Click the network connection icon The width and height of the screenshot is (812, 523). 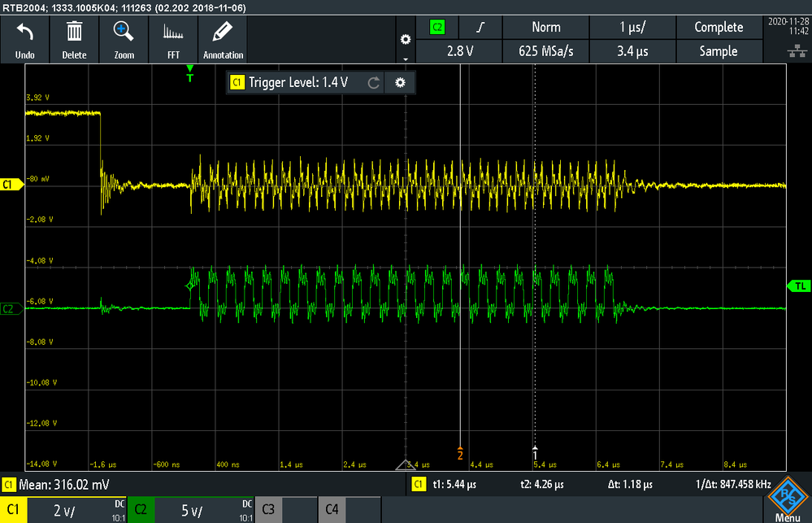(x=797, y=50)
